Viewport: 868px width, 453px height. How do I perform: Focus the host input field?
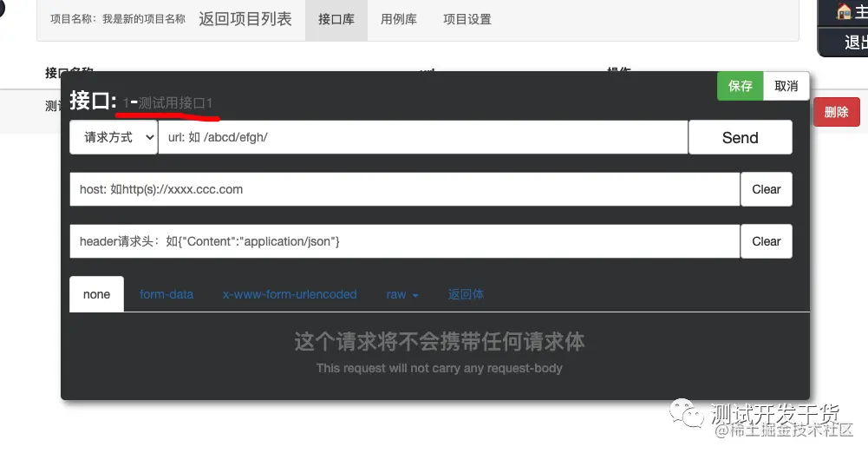click(x=405, y=189)
